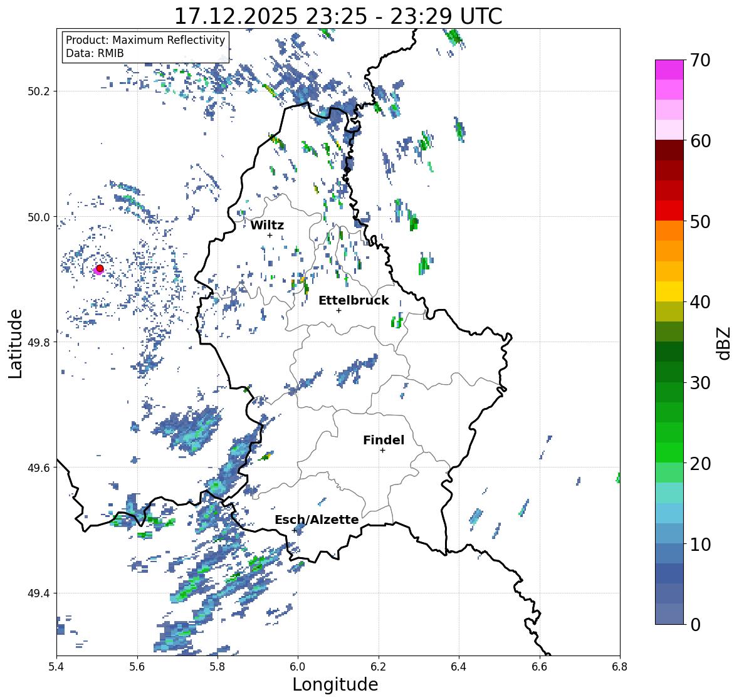
Task: Click the 6.8 longitude tick label
Action: (620, 667)
